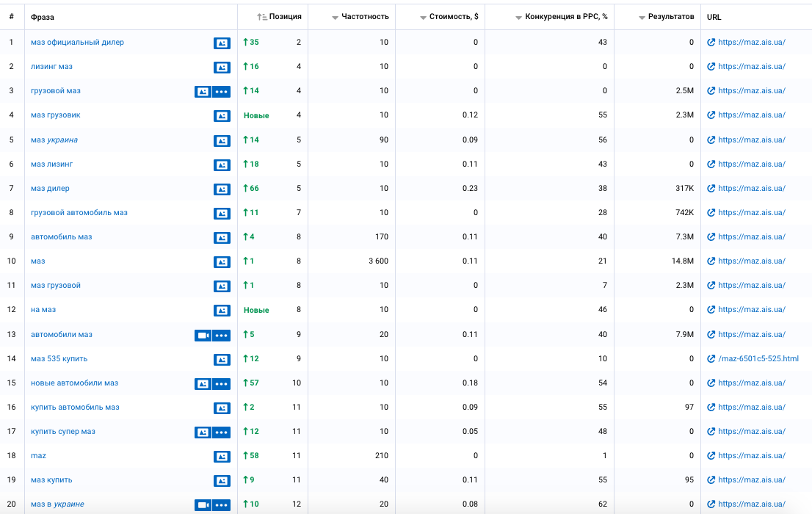
Task: Click the 14.8M results value
Action: pyautogui.click(x=683, y=261)
